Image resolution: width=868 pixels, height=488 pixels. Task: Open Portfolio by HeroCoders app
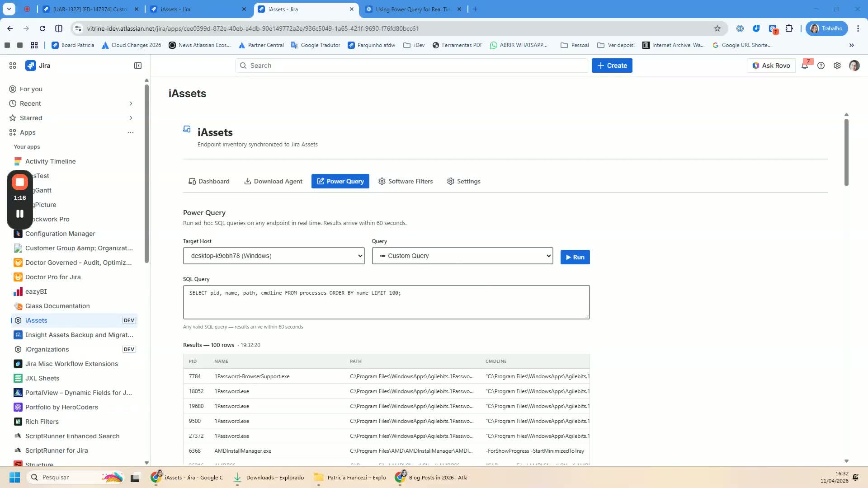61,407
